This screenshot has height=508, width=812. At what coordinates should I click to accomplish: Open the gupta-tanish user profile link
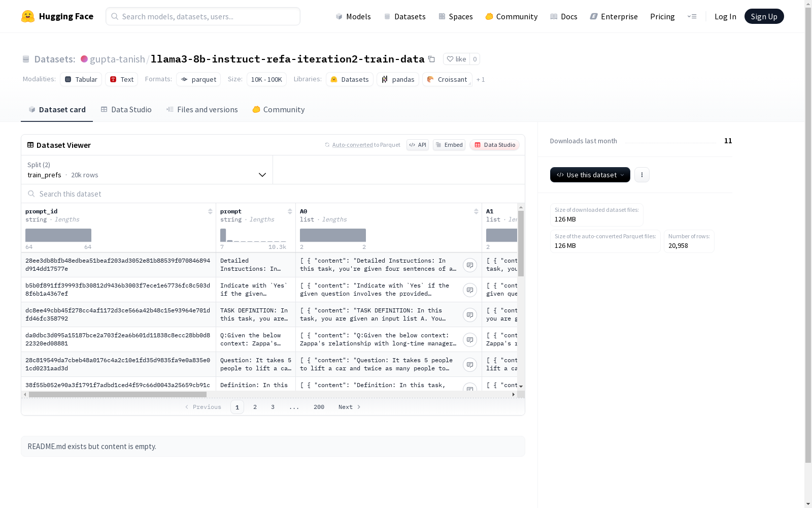coord(117,59)
